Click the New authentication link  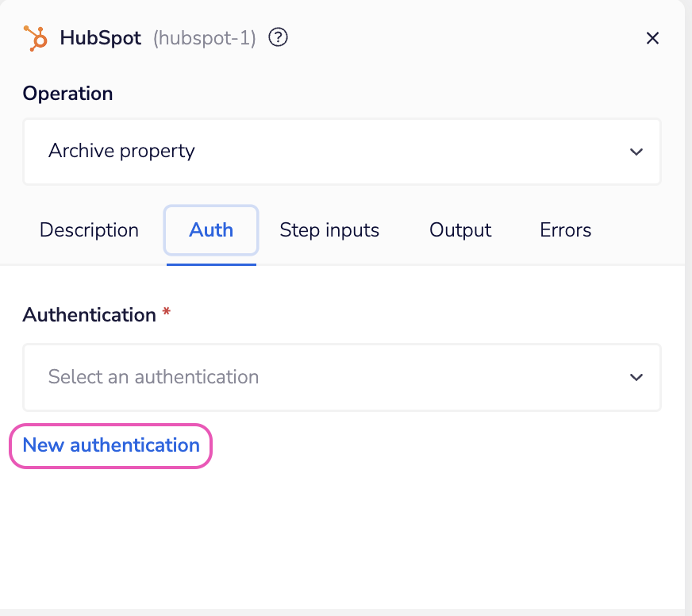pyautogui.click(x=110, y=445)
